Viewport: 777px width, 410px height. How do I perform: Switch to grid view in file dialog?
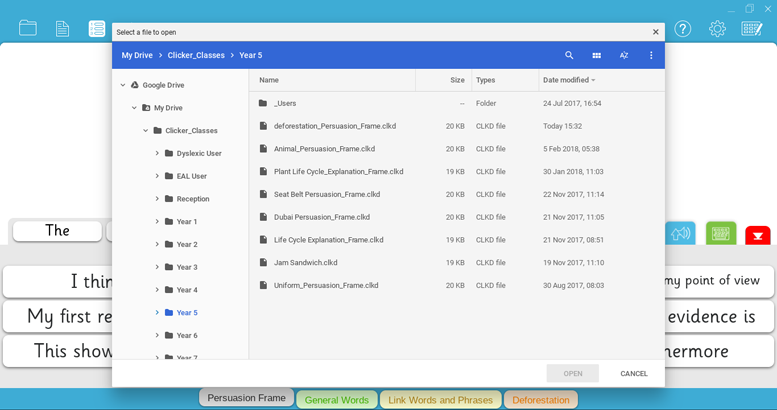tap(596, 56)
